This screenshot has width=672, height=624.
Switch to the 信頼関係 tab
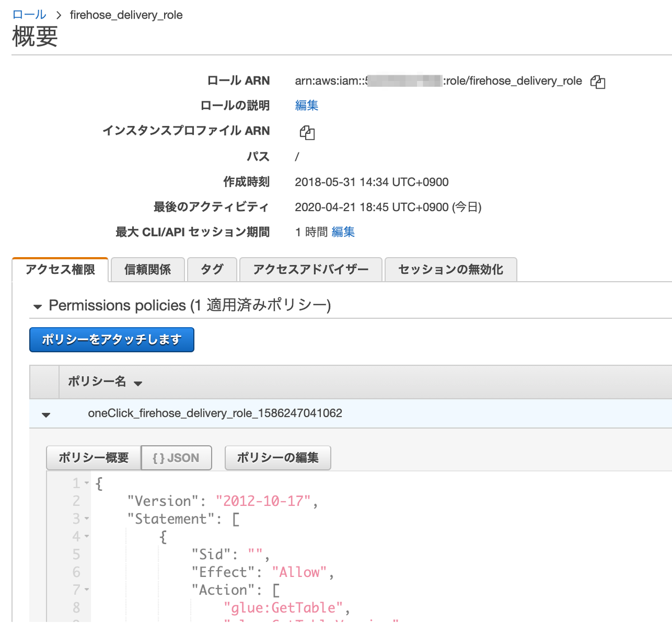(x=147, y=269)
